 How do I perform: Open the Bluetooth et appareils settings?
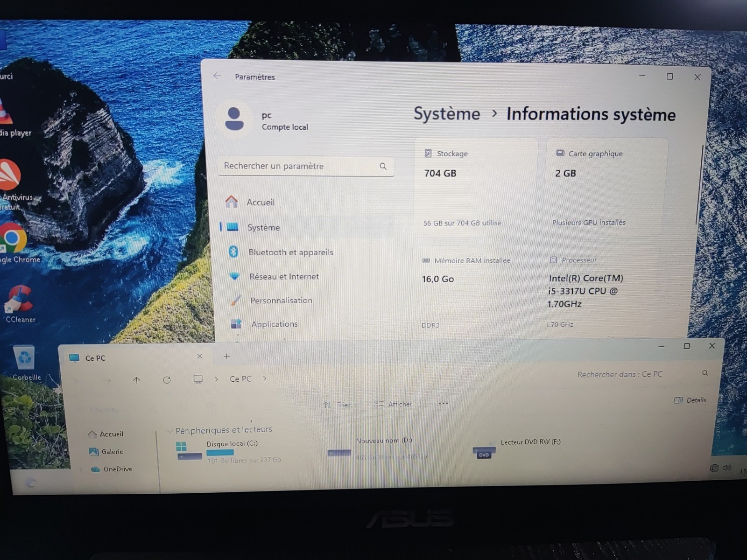click(x=290, y=252)
